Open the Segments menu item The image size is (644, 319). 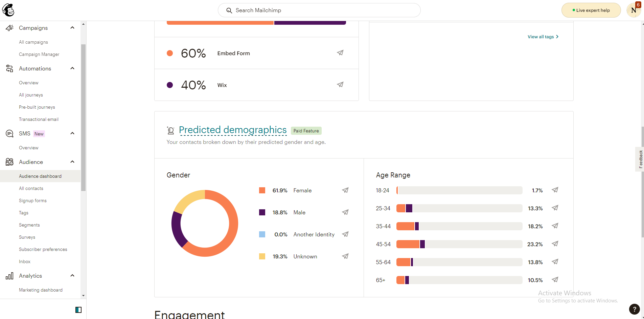tap(29, 225)
